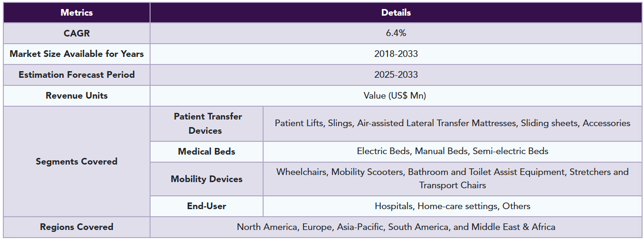Click the 2025-2033 forecast value
This screenshot has height=239, width=644.
point(396,75)
